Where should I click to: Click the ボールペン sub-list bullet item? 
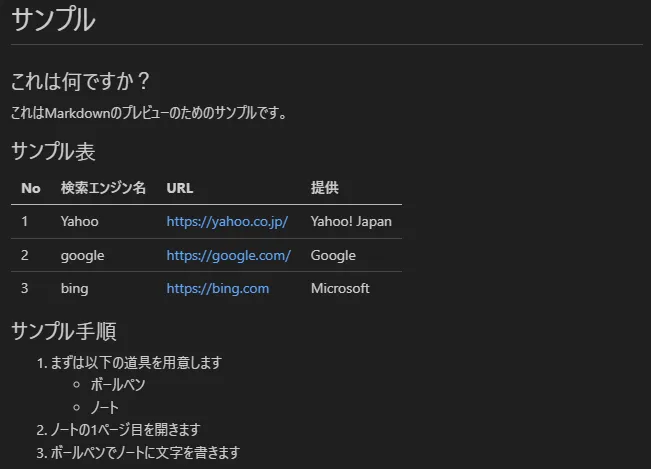[x=118, y=385]
